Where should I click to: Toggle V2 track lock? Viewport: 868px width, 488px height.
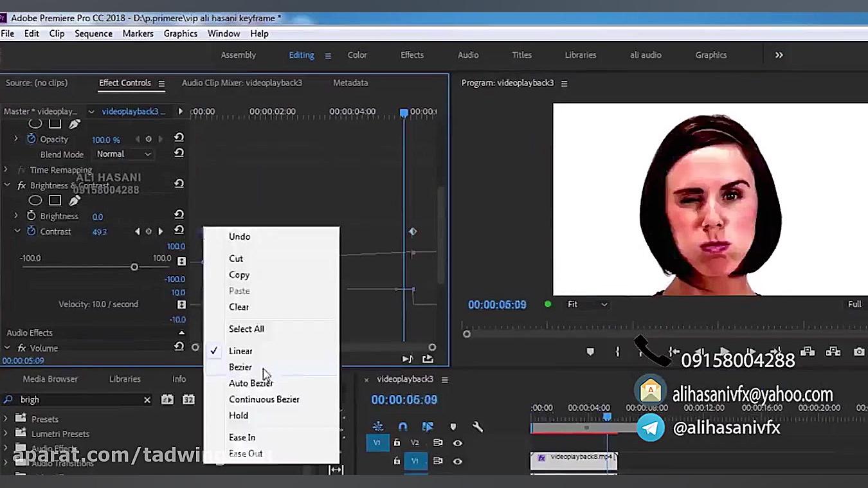pos(397,442)
